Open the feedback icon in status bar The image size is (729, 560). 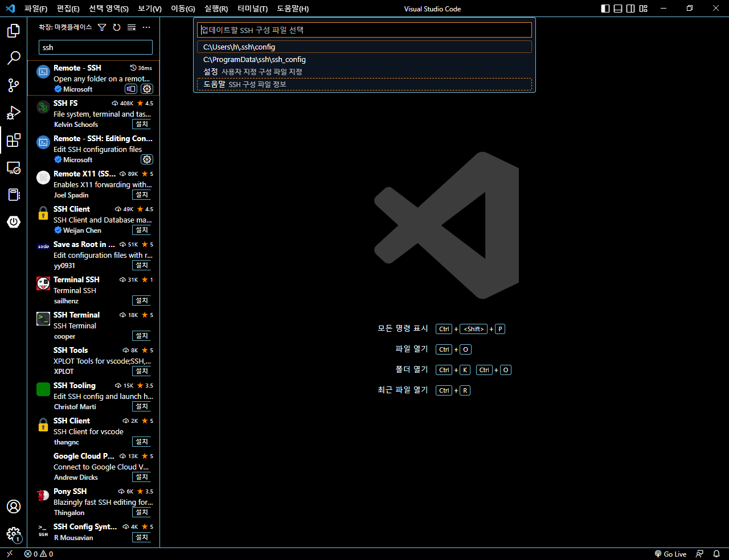[699, 554]
